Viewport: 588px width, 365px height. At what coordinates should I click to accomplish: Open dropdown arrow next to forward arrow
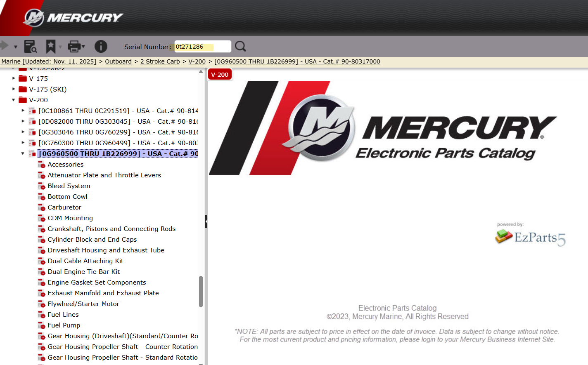[x=16, y=47]
